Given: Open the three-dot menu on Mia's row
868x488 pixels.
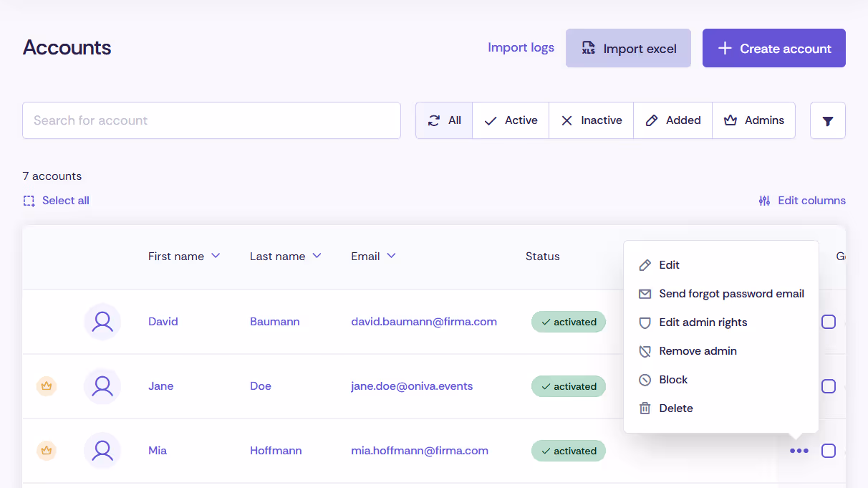Looking at the screenshot, I should click(x=799, y=451).
